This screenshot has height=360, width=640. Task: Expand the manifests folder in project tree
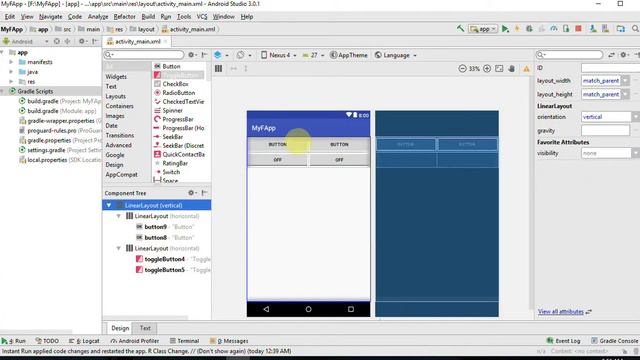(11, 62)
